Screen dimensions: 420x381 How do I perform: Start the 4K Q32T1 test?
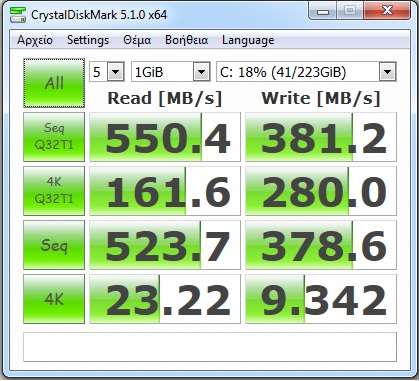[54, 191]
